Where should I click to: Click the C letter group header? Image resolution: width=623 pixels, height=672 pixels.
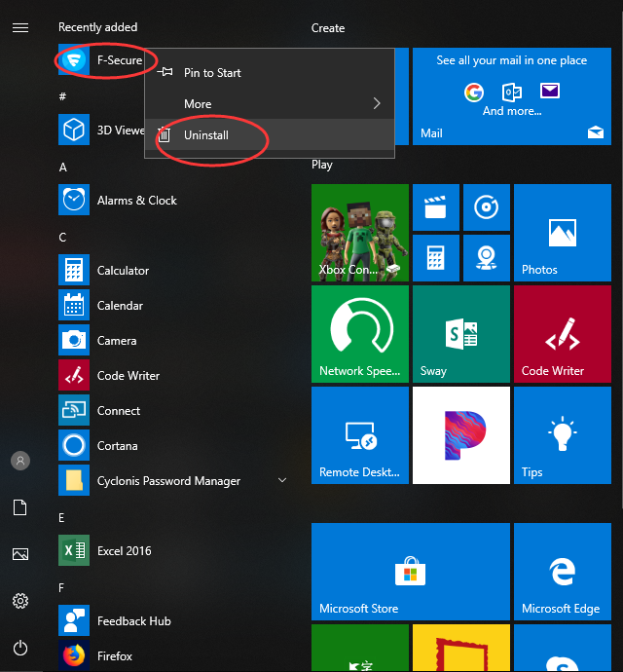click(x=62, y=238)
